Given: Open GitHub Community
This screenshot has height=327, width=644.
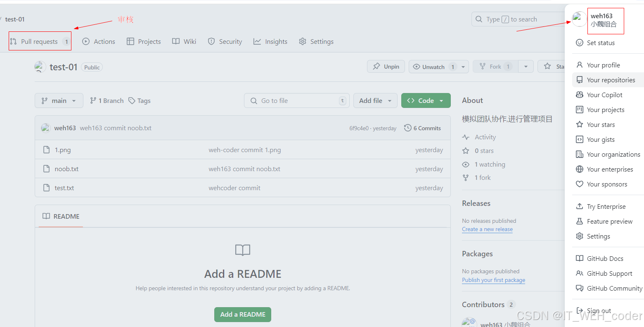Looking at the screenshot, I should (x=608, y=288).
